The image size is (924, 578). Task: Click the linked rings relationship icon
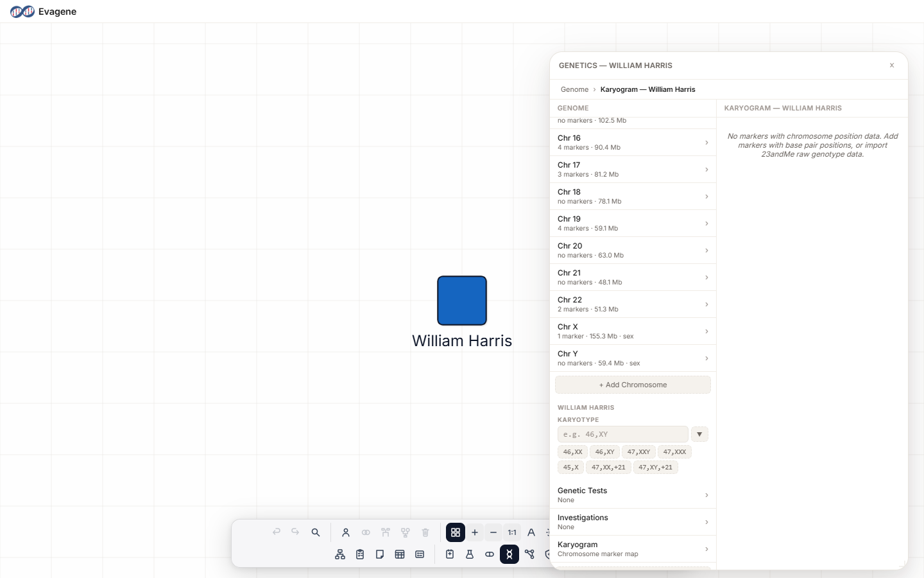click(x=366, y=532)
